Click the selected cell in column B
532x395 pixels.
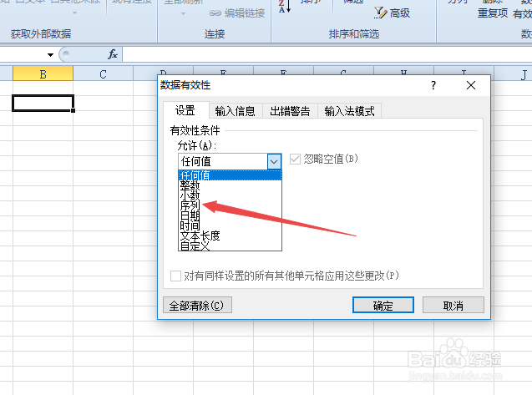tap(43, 104)
